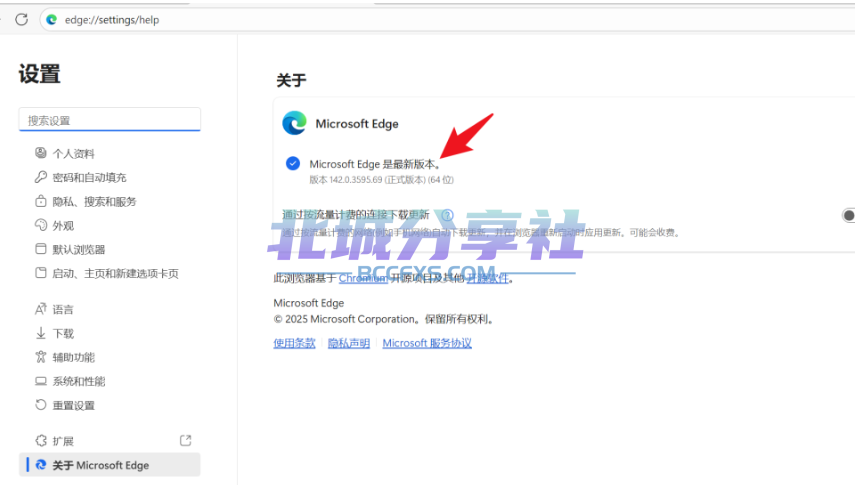This screenshot has width=855, height=485.
Task: Open the 隐私声明 link
Action: tap(349, 343)
